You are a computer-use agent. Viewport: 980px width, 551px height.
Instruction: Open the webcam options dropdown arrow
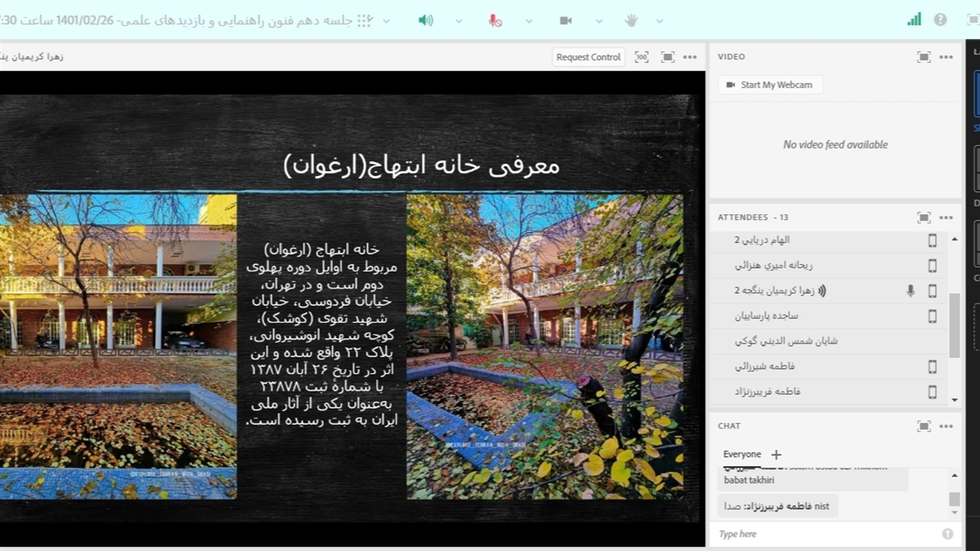click(x=599, y=21)
